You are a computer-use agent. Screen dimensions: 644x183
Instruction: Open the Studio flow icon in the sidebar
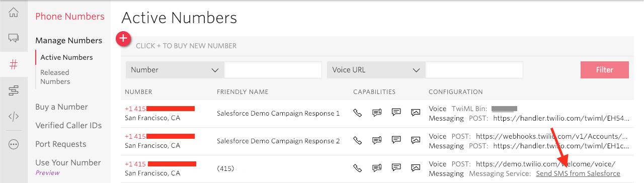[x=14, y=90]
